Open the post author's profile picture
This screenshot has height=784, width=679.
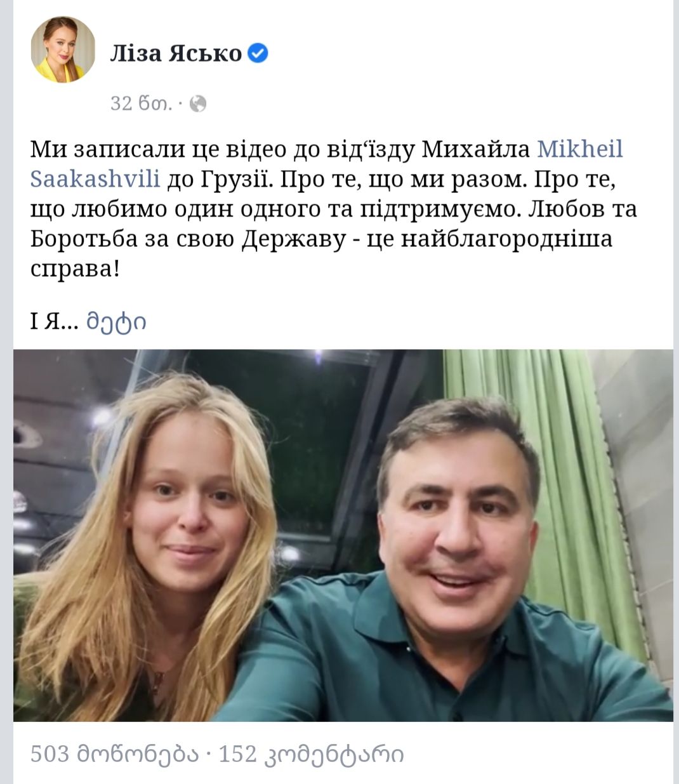63,50
